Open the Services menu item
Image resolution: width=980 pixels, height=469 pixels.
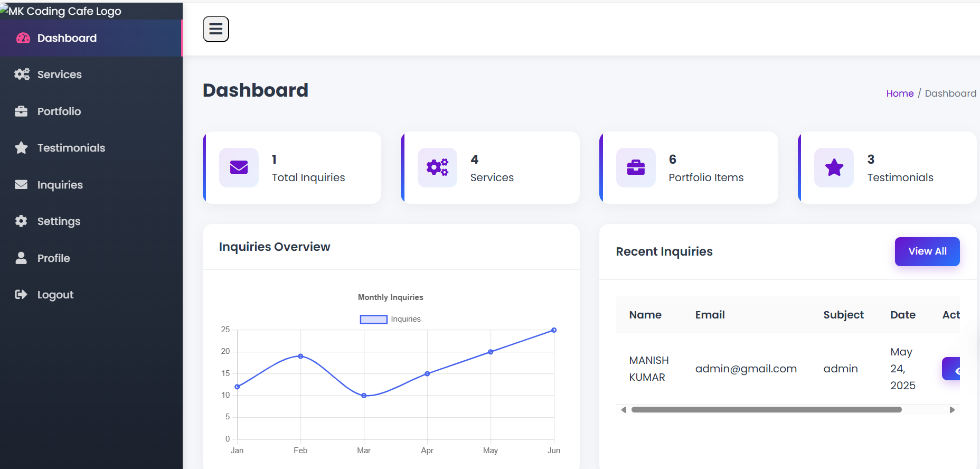tap(91, 74)
